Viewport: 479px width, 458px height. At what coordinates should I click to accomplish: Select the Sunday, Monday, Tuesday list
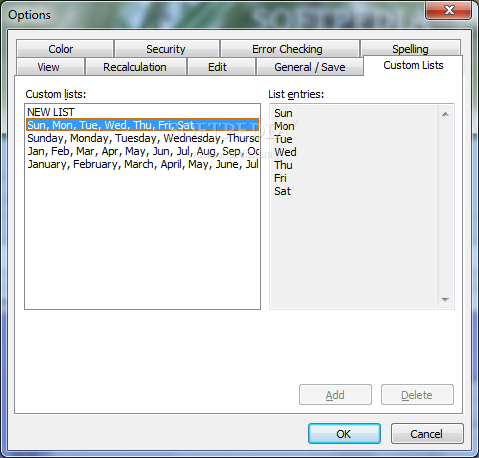click(x=142, y=138)
